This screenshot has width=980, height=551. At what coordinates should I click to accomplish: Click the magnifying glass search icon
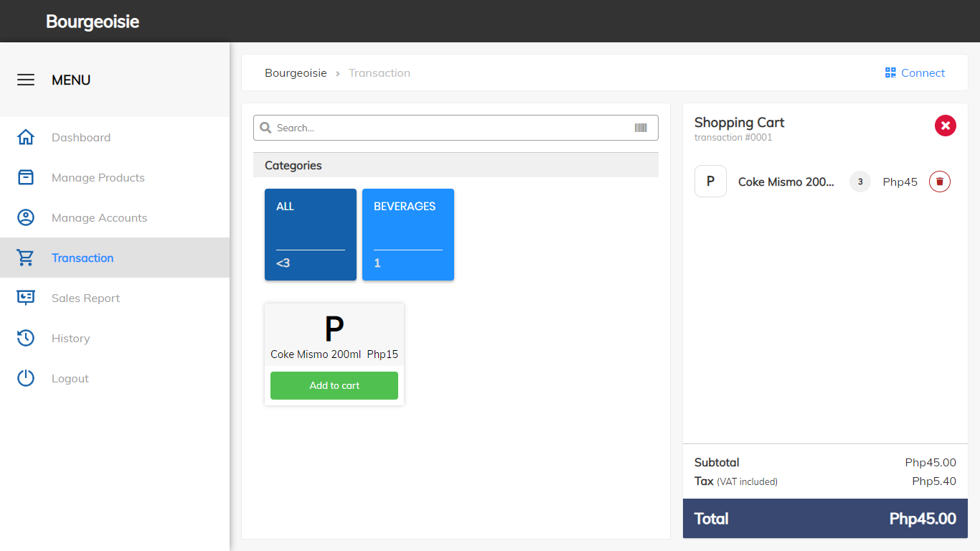[x=266, y=127]
